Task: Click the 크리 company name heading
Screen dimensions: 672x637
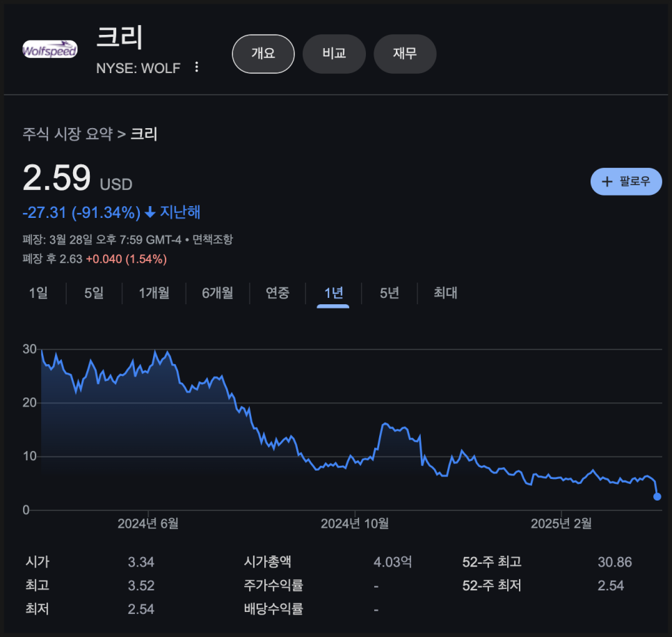Action: 120,37
